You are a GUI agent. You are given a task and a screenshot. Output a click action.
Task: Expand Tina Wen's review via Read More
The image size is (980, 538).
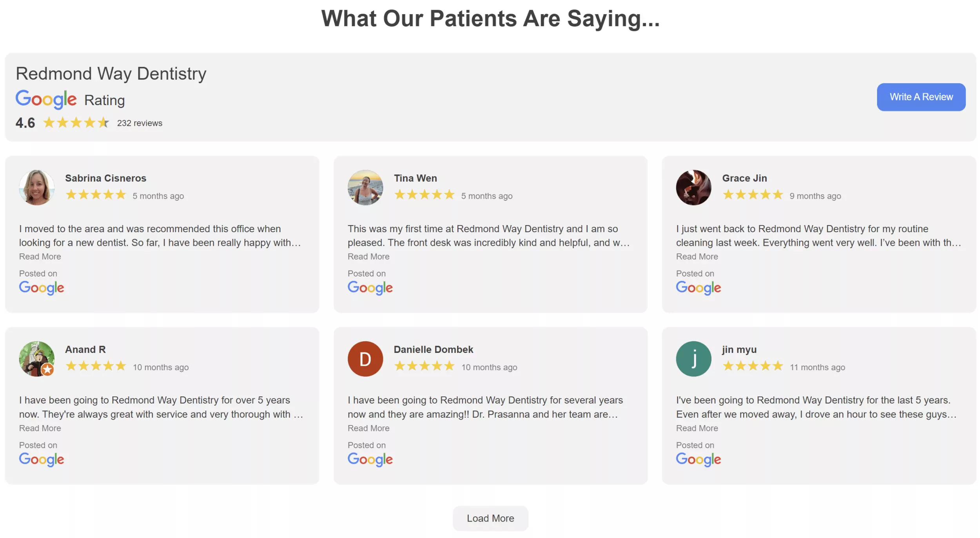click(368, 256)
